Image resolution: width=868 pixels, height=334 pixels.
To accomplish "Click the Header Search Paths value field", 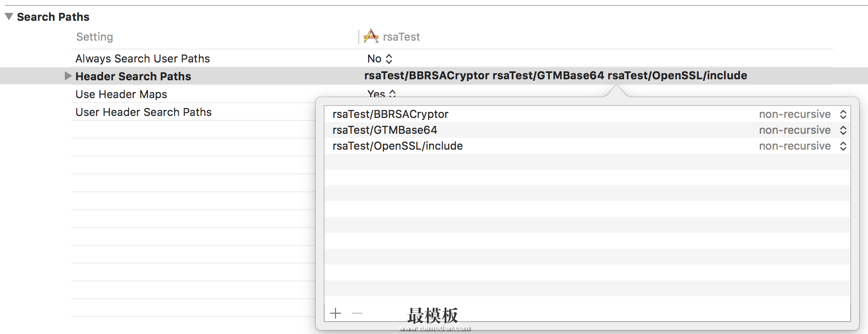I will click(x=555, y=76).
